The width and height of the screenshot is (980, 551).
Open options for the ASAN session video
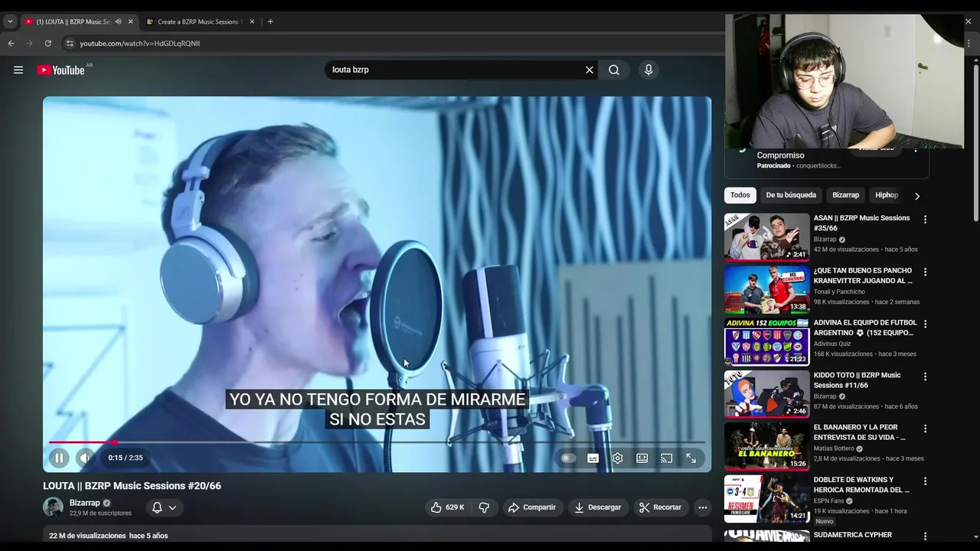925,220
